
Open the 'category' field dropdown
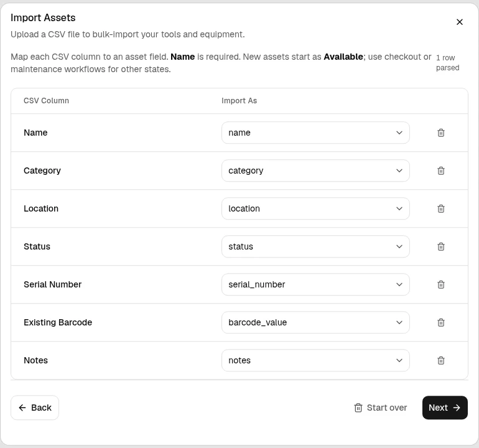pyautogui.click(x=315, y=170)
